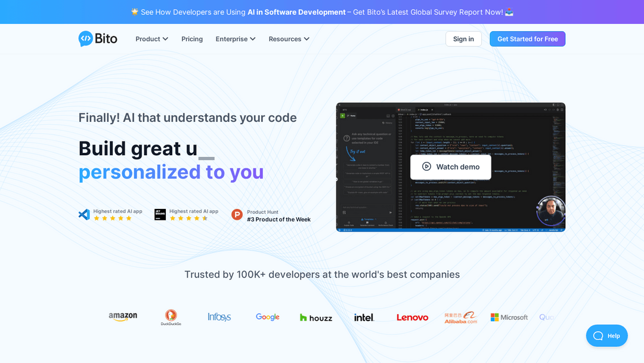
Task: Click the Houzz company logo
Action: [316, 317]
